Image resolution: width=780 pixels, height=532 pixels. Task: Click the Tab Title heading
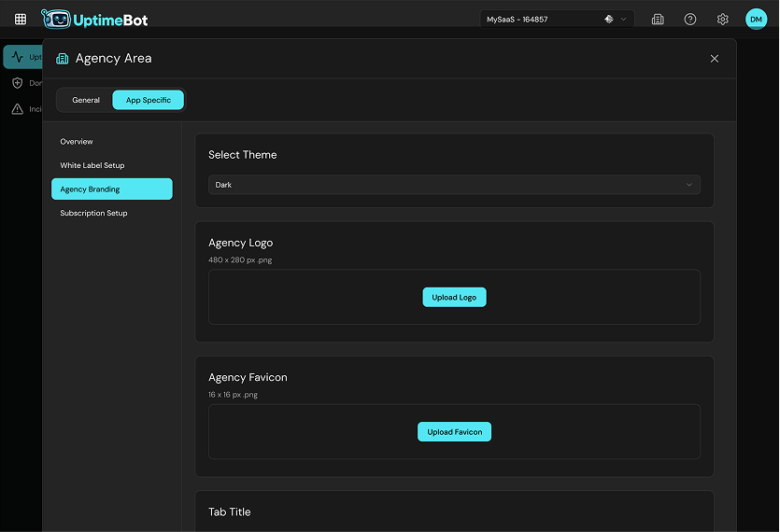tap(229, 512)
